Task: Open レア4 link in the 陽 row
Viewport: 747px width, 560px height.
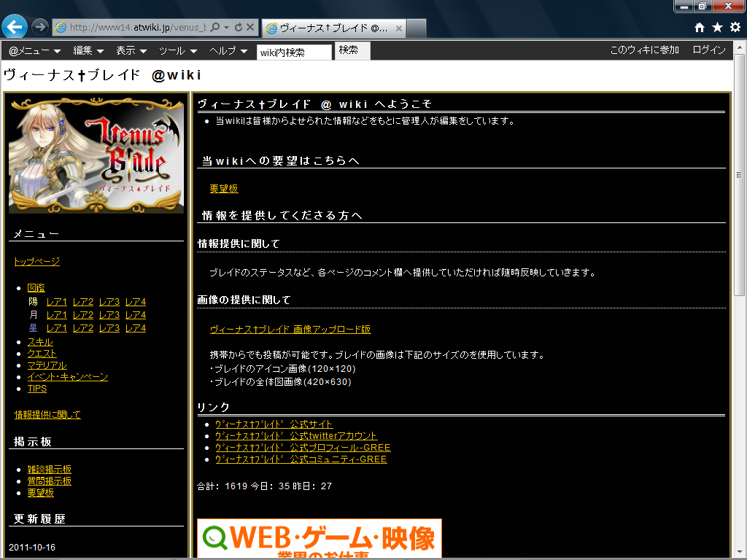Action: [x=135, y=302]
